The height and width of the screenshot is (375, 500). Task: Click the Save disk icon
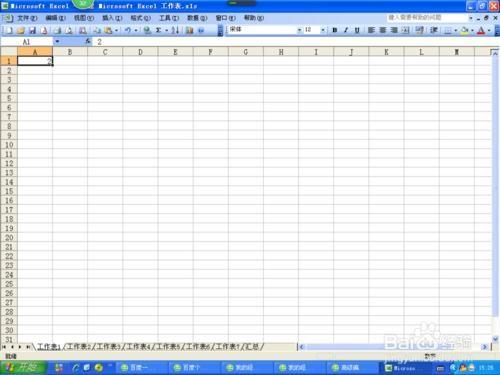pos(32,31)
